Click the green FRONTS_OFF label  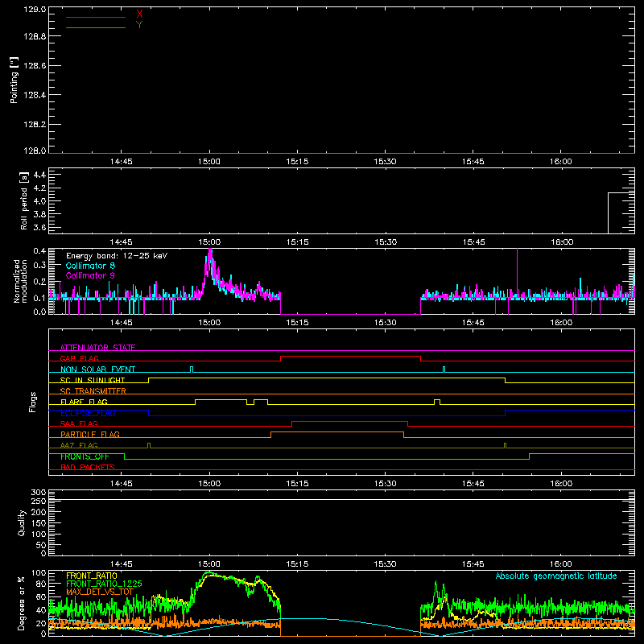(85, 456)
